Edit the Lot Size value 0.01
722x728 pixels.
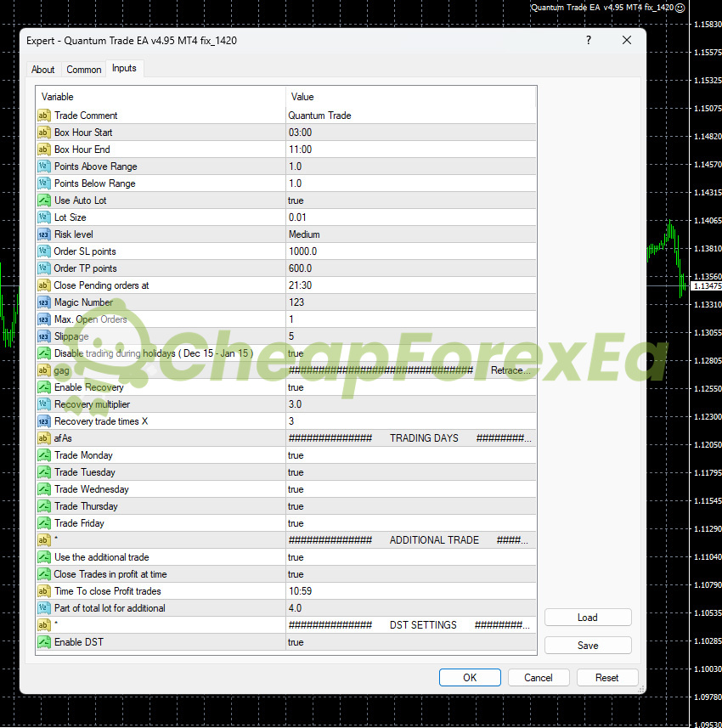click(x=411, y=217)
